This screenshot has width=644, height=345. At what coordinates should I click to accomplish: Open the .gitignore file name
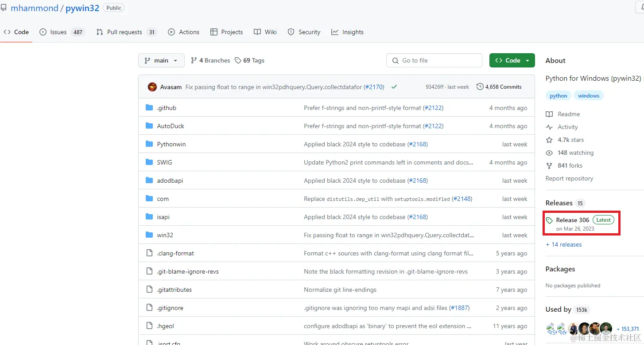[170, 308]
